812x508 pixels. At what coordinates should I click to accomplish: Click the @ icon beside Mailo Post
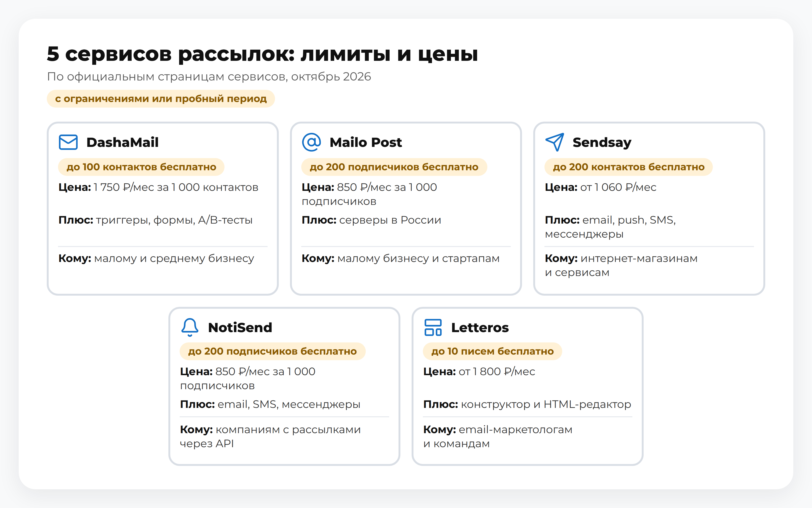click(312, 142)
